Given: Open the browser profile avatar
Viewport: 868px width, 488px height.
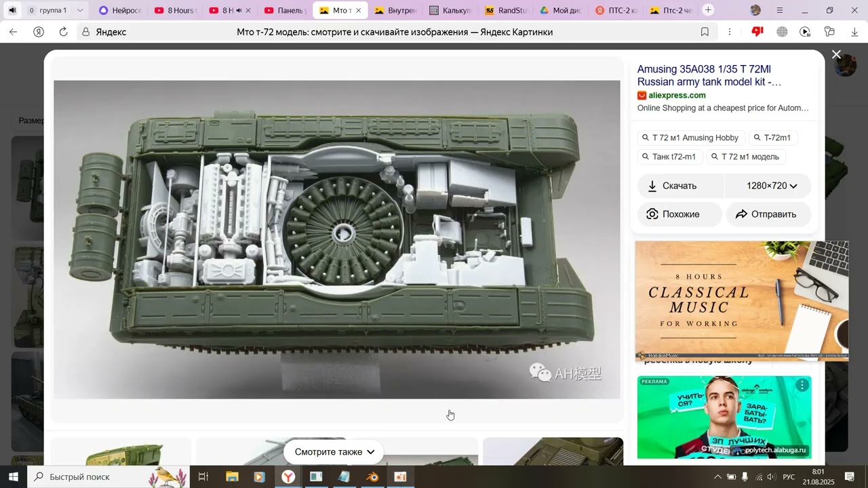Looking at the screenshot, I should tap(755, 10).
